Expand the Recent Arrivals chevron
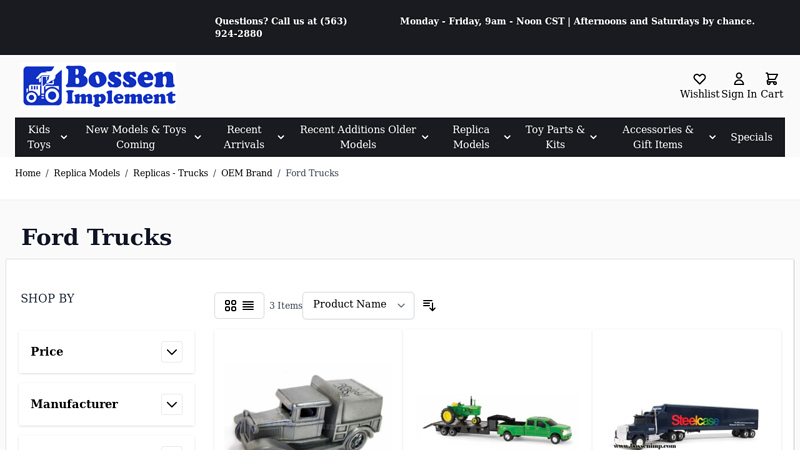 click(281, 137)
